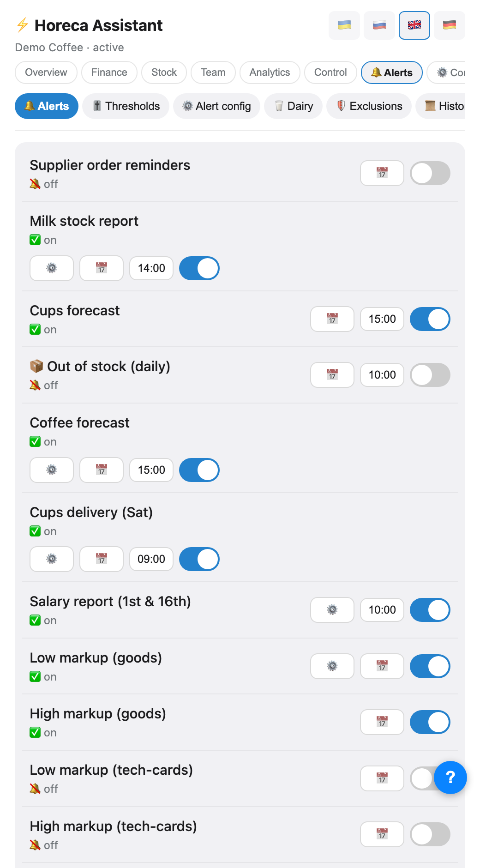Open the Analytics tab

point(270,72)
